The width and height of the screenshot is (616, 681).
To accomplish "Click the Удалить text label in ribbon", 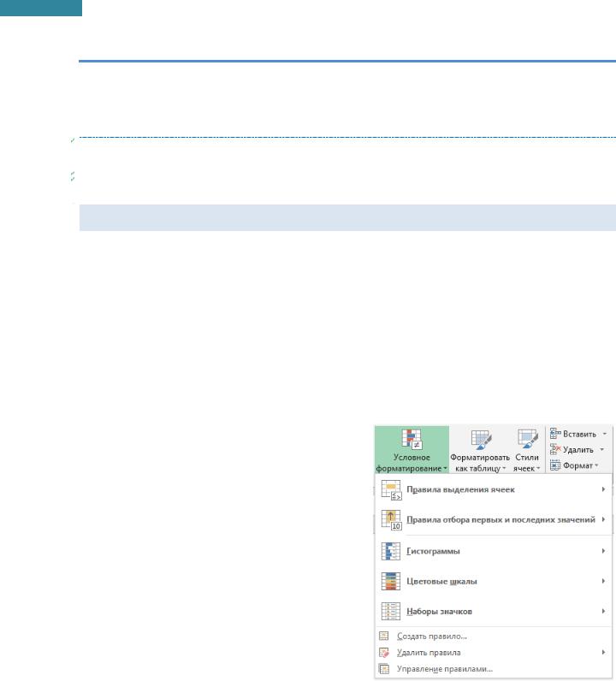I will (578, 450).
